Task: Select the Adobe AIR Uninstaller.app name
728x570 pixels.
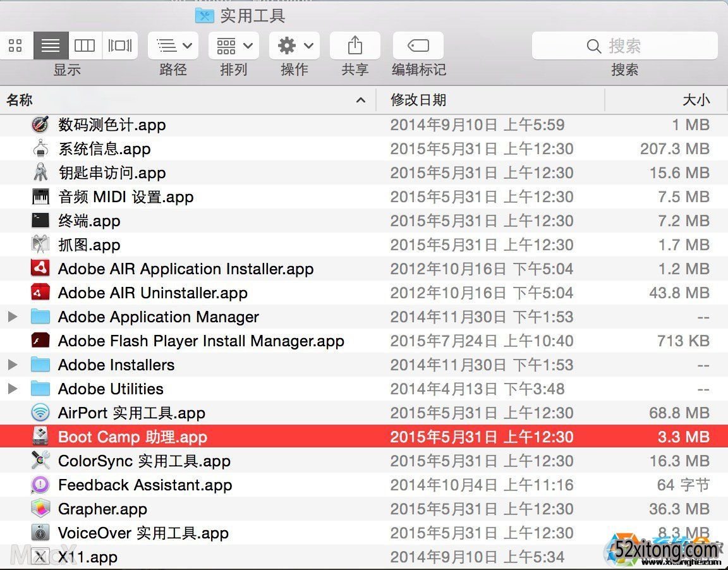Action: tap(153, 293)
